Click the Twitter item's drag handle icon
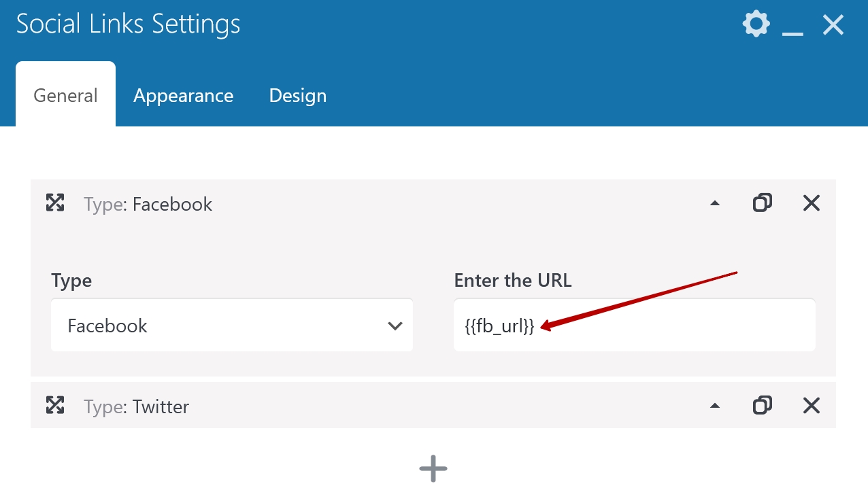868x490 pixels. [54, 405]
